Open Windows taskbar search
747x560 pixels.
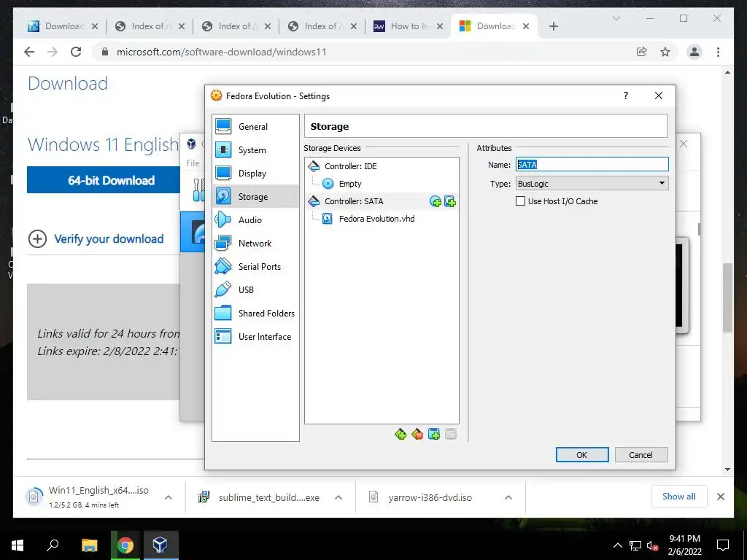53,545
